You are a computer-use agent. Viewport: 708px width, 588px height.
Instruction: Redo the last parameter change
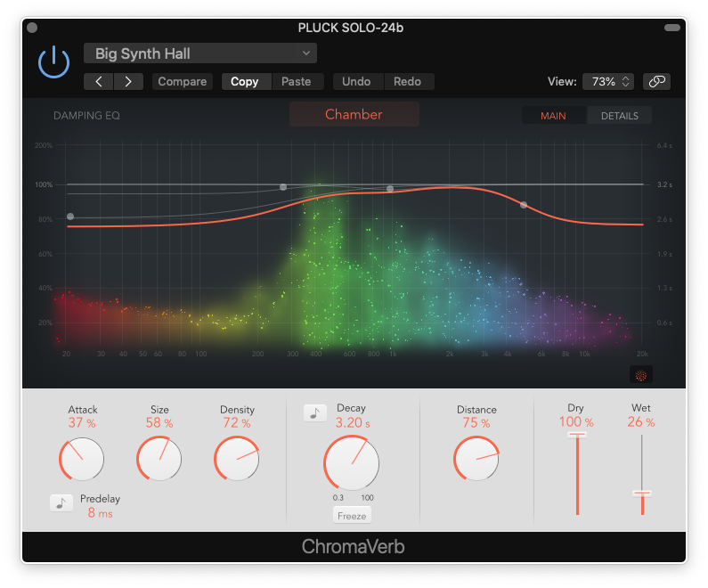pos(409,81)
